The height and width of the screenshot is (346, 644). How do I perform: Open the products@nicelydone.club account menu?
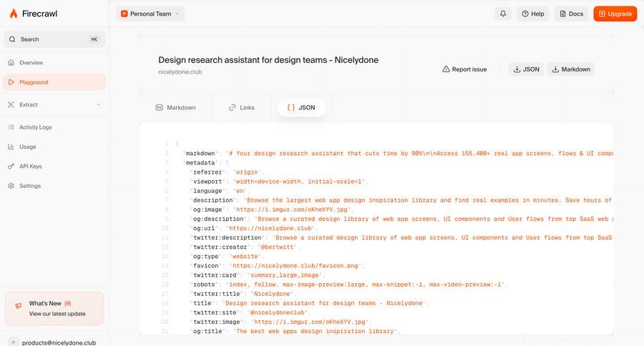coord(54,342)
